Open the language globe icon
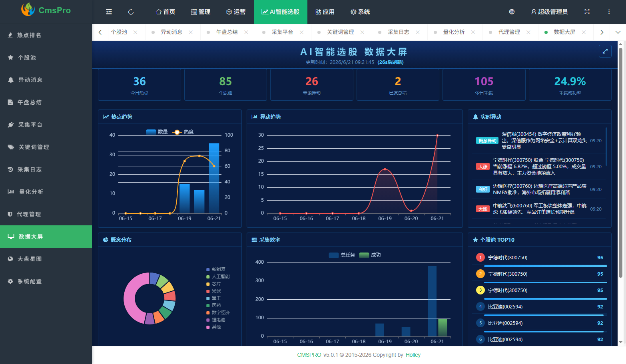Screen dimensions: 626x364 (x=512, y=12)
